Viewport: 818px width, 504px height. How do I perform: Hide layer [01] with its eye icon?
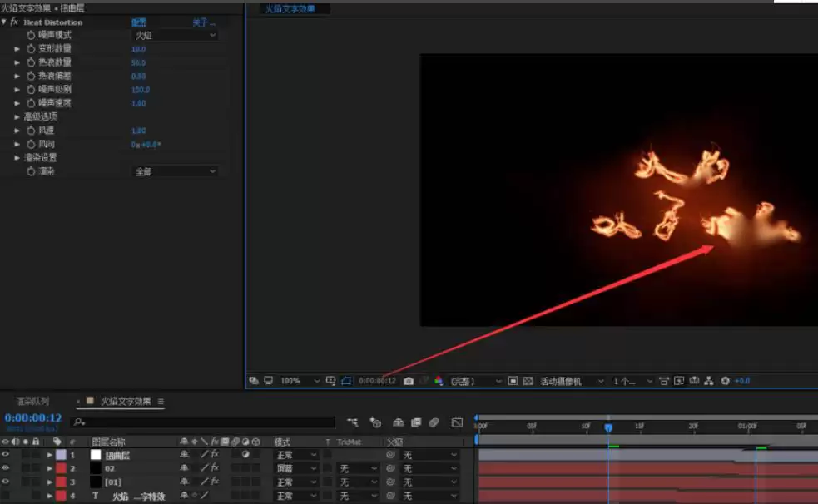coord(5,482)
